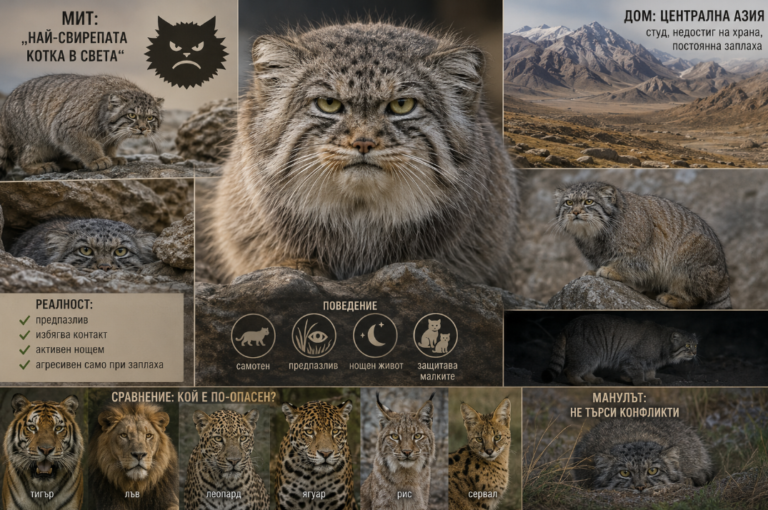Click the Central Asia mountain landscape photo
This screenshot has height=510, width=768.
[x=636, y=84]
